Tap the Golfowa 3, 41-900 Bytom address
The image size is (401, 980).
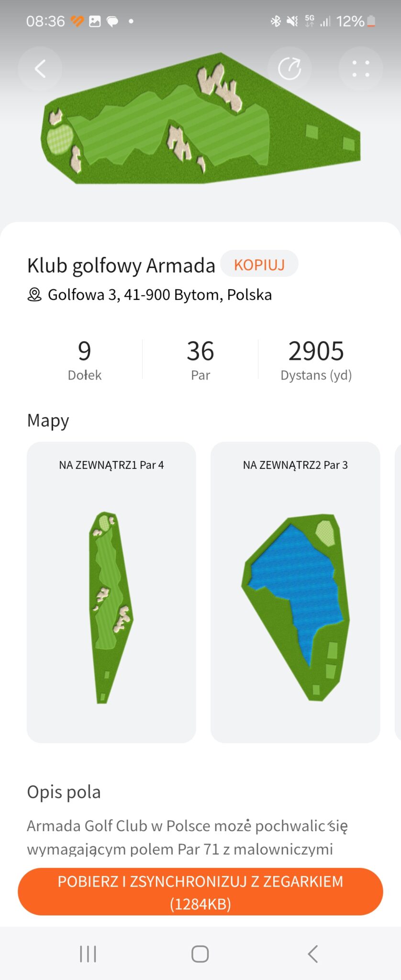[x=159, y=295]
